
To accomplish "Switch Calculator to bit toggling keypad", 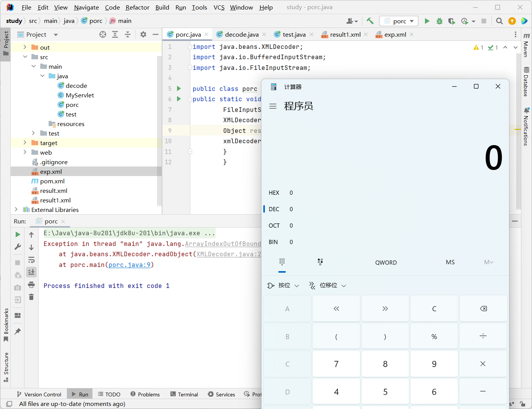I will tap(320, 262).
